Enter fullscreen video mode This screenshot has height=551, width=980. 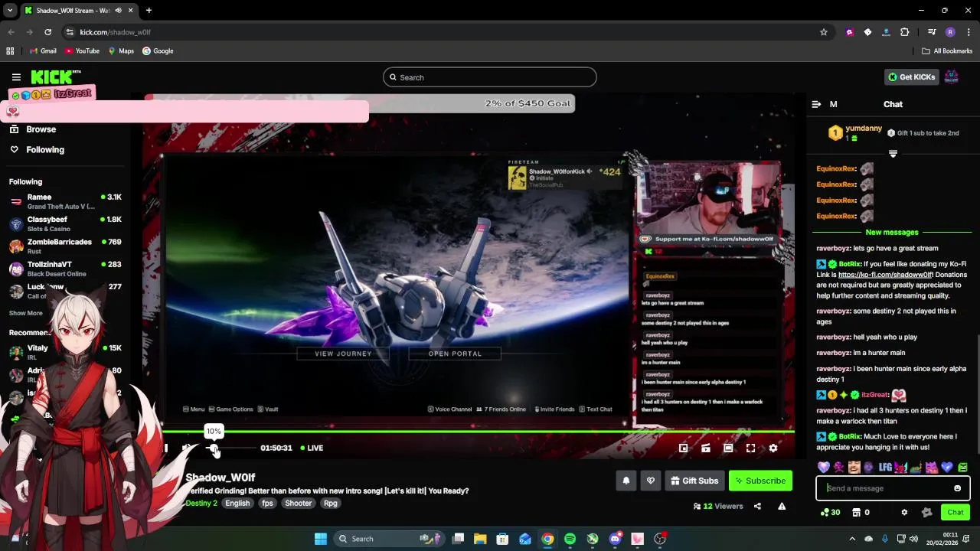(750, 448)
